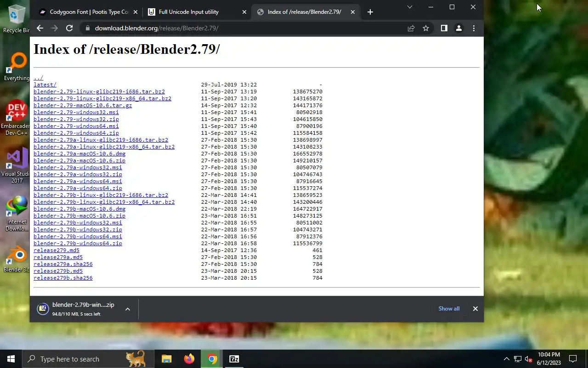Open the latest/ folder link
The height and width of the screenshot is (368, 588).
(45, 85)
